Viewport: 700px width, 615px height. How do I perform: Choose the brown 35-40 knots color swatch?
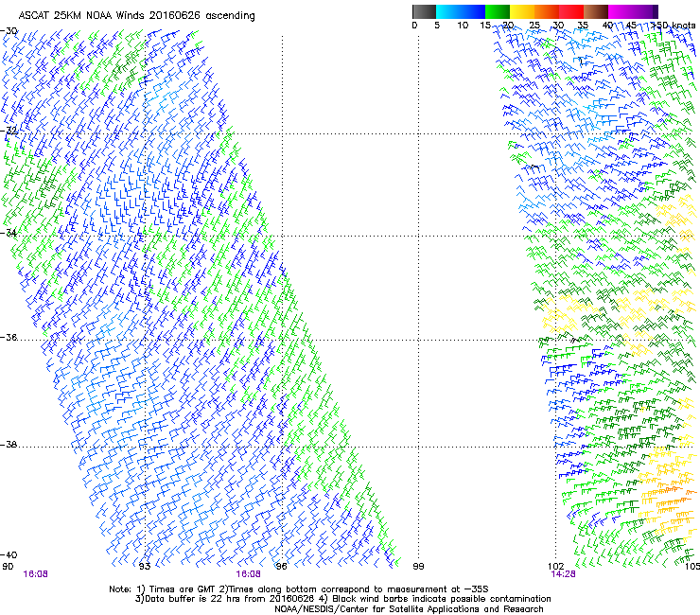point(596,11)
